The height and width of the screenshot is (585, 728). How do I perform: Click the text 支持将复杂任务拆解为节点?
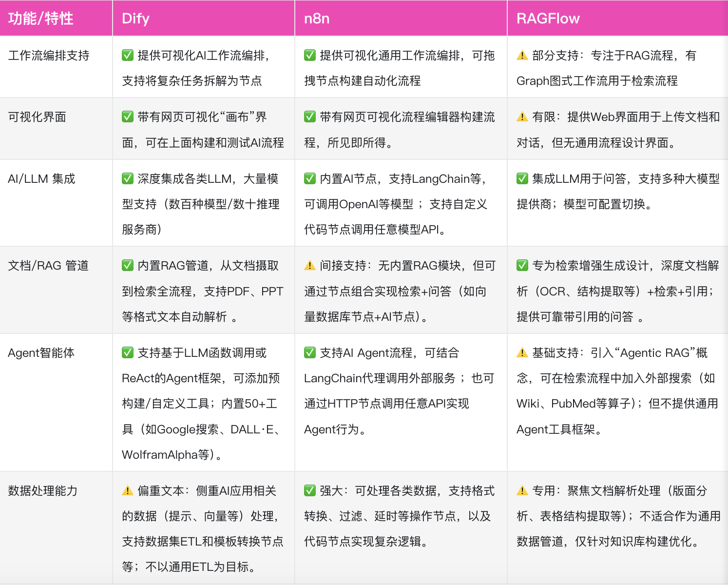192,81
